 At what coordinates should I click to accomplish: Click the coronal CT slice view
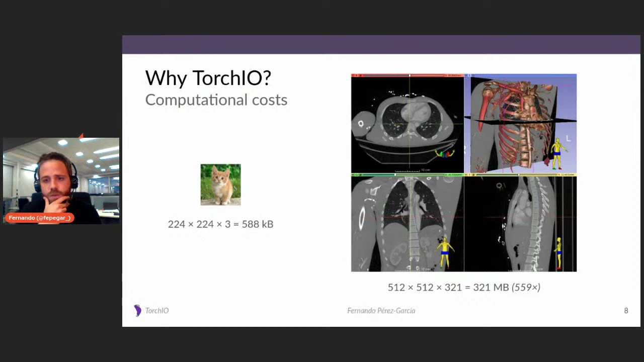pyautogui.click(x=408, y=224)
